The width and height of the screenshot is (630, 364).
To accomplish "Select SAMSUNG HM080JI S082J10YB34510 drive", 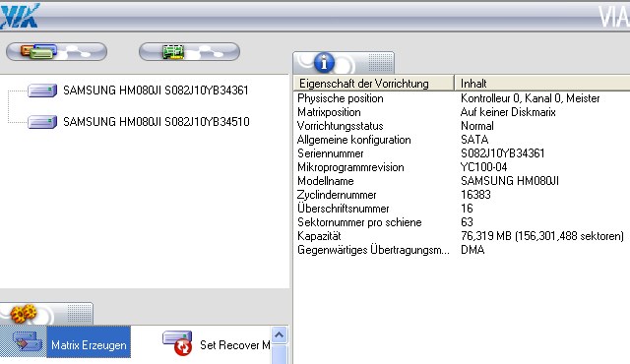I will click(157, 122).
